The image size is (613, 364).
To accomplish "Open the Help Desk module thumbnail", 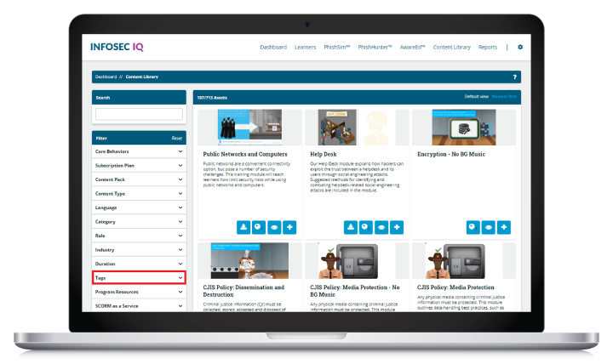I will (357, 128).
